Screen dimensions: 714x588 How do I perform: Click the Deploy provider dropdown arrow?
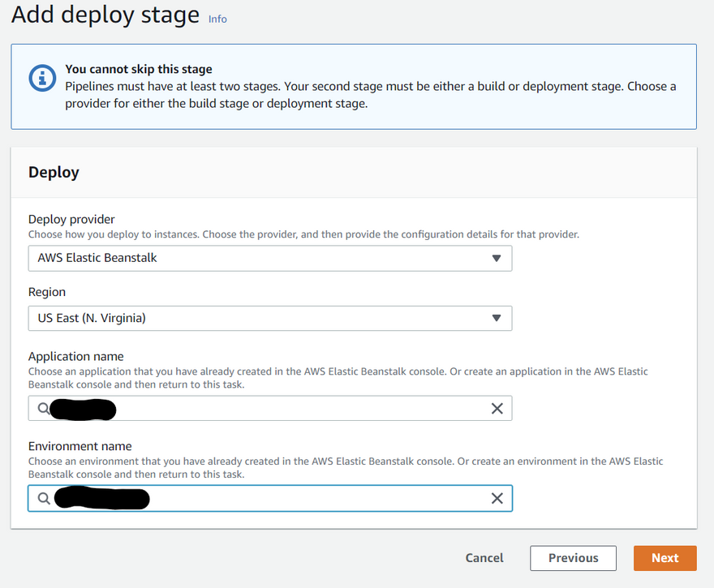497,259
